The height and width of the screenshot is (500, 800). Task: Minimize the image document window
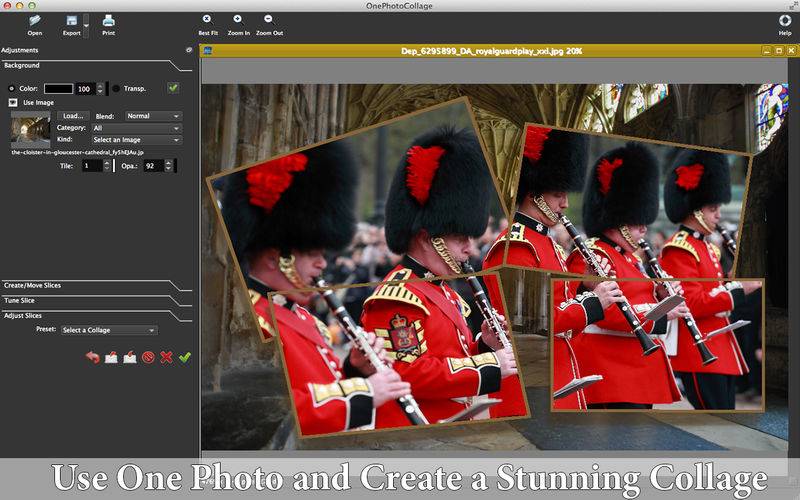[766, 51]
